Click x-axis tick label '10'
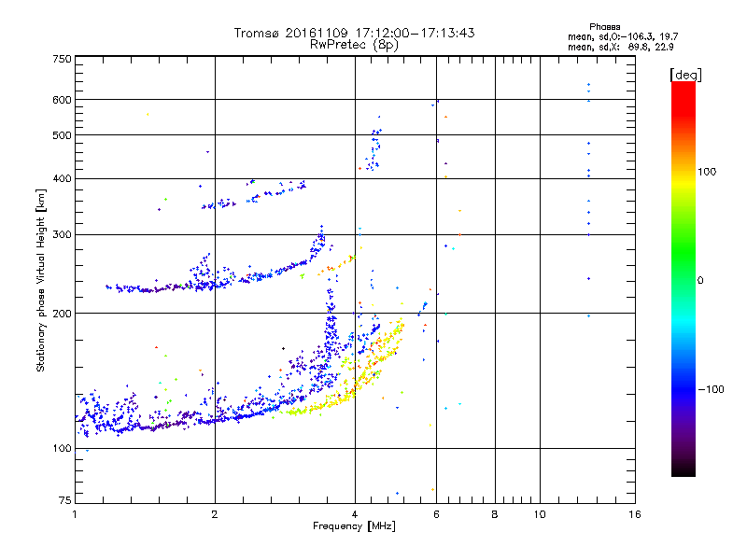Viewport: 747px width, 560px height. tap(540, 514)
